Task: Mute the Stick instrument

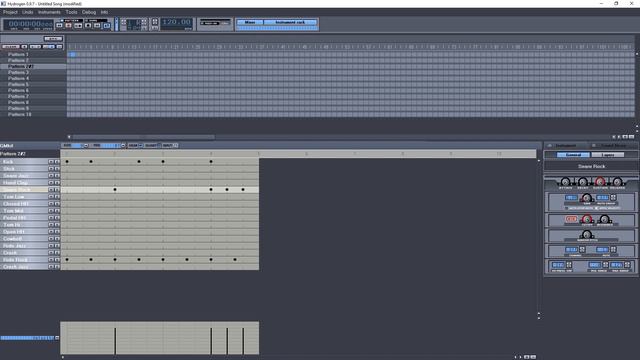Action: [x=51, y=169]
